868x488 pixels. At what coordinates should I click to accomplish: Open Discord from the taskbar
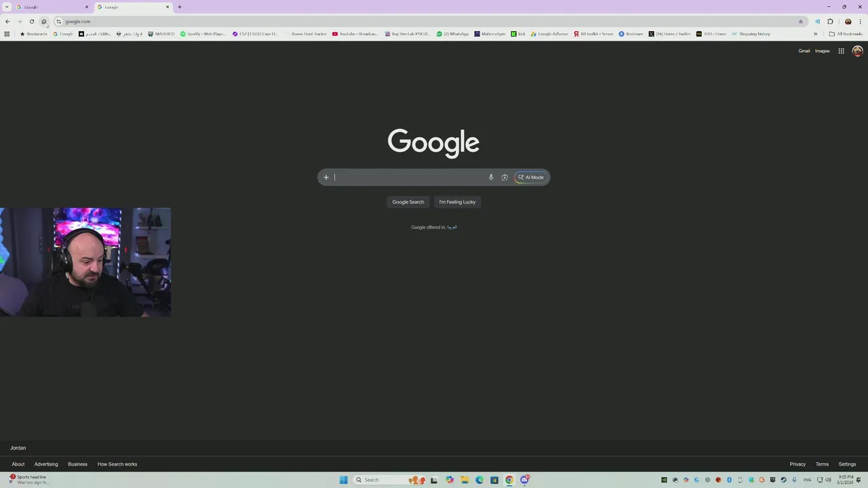click(x=524, y=480)
